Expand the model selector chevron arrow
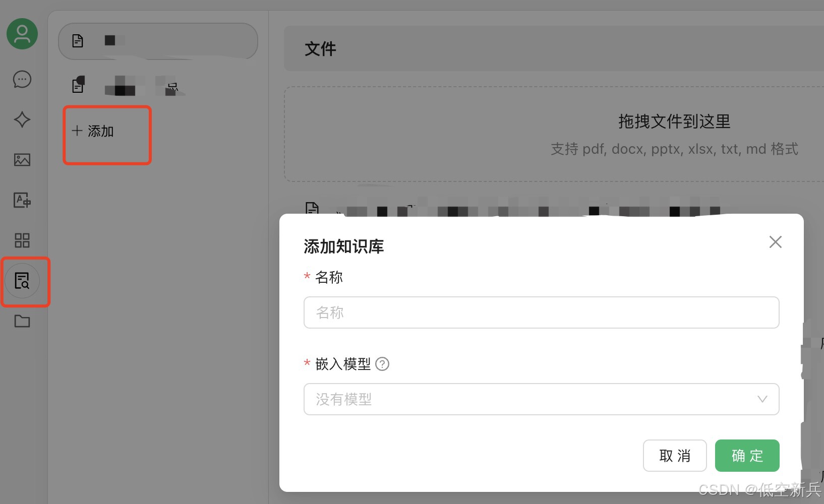The height and width of the screenshot is (504, 824). [762, 399]
